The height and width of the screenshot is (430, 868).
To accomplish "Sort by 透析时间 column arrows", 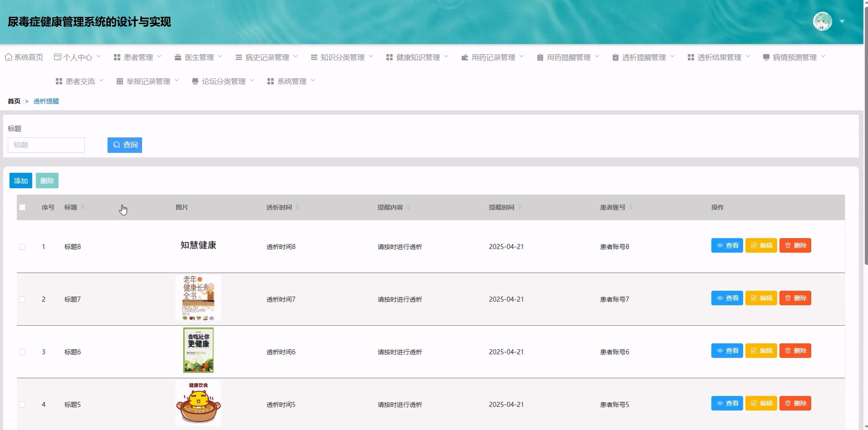I will coord(297,207).
